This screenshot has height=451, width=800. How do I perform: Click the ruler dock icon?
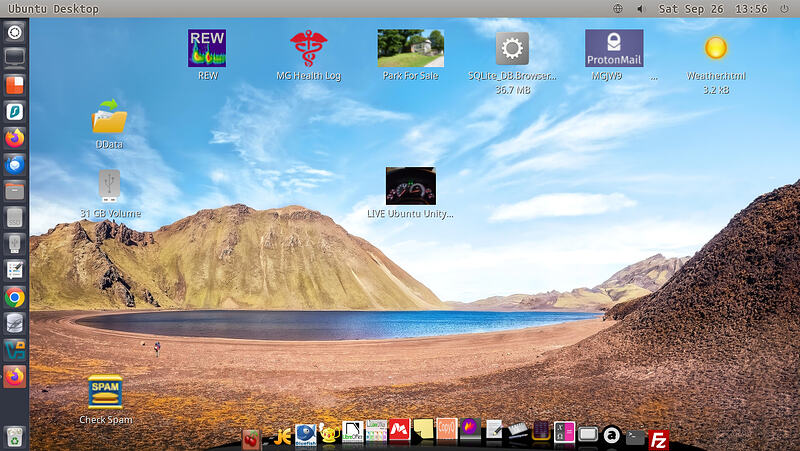point(517,431)
